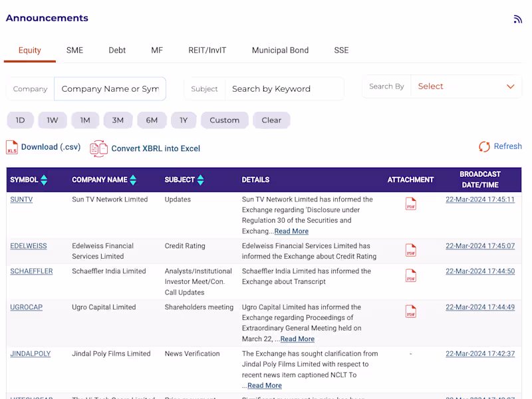The image size is (532, 399).
Task: Filter announcements by 1Y
Action: coord(184,120)
